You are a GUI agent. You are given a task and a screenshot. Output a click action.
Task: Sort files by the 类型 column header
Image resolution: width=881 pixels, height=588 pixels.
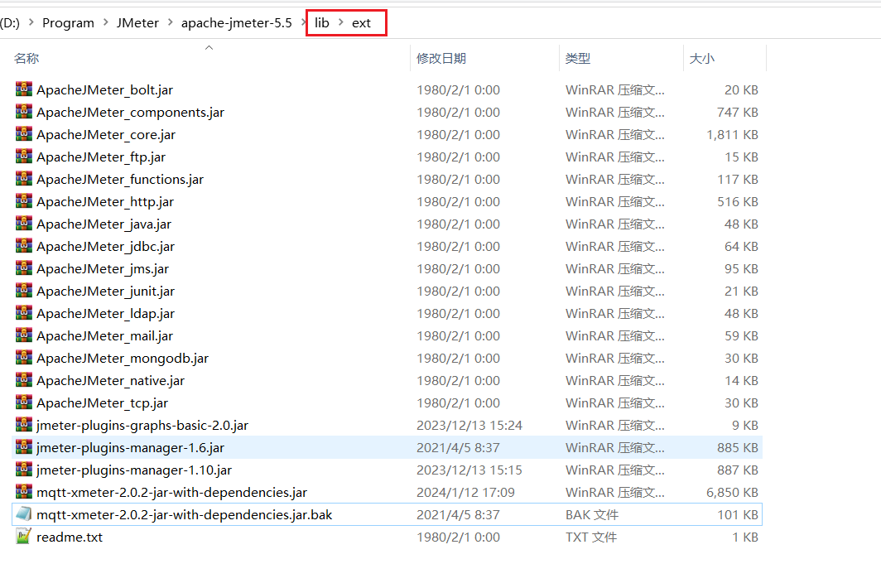[578, 59]
